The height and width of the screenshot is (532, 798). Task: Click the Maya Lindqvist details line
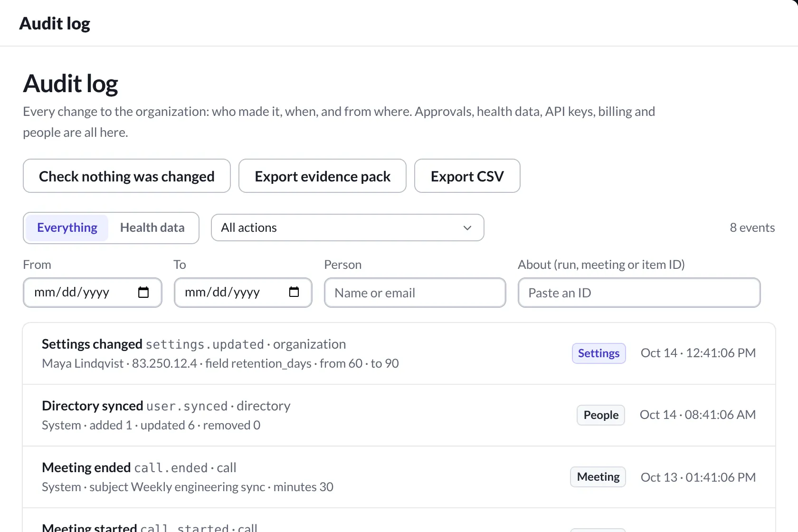(x=220, y=363)
